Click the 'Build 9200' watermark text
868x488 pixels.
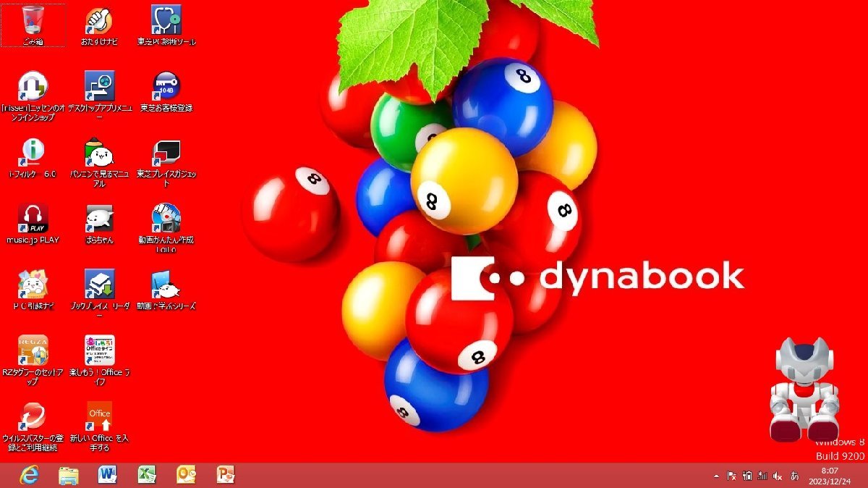click(x=841, y=456)
